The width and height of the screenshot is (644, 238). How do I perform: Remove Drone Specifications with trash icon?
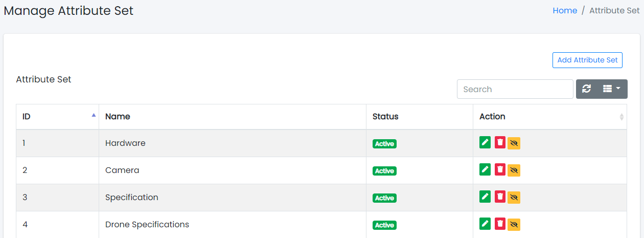(x=500, y=224)
